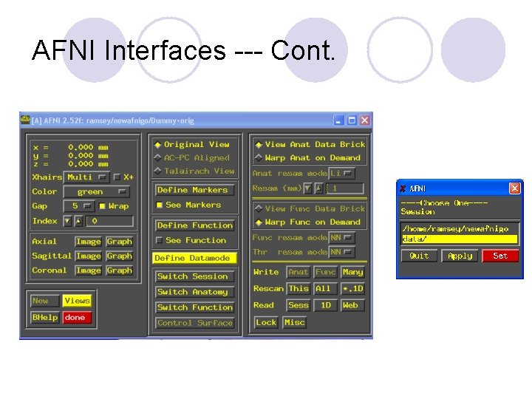Click red Set button in dialog
Screen dimensions: 532x399
click(x=500, y=256)
